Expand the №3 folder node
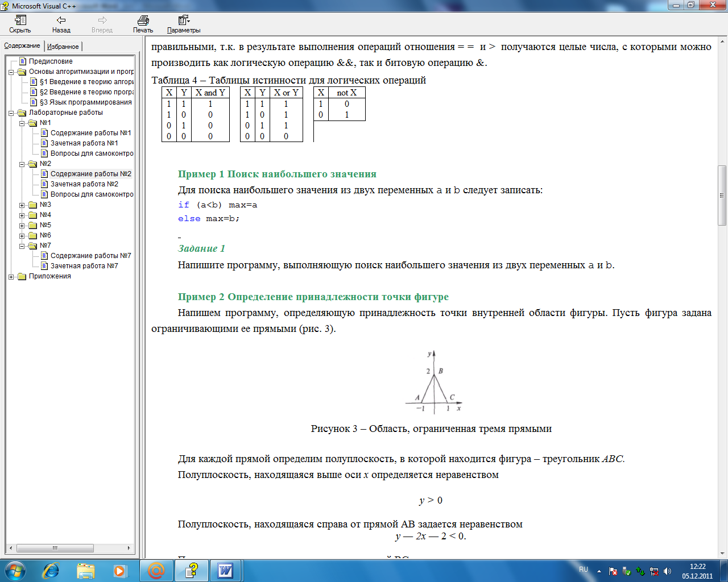Viewport: 728px width, 582px height. [x=22, y=205]
